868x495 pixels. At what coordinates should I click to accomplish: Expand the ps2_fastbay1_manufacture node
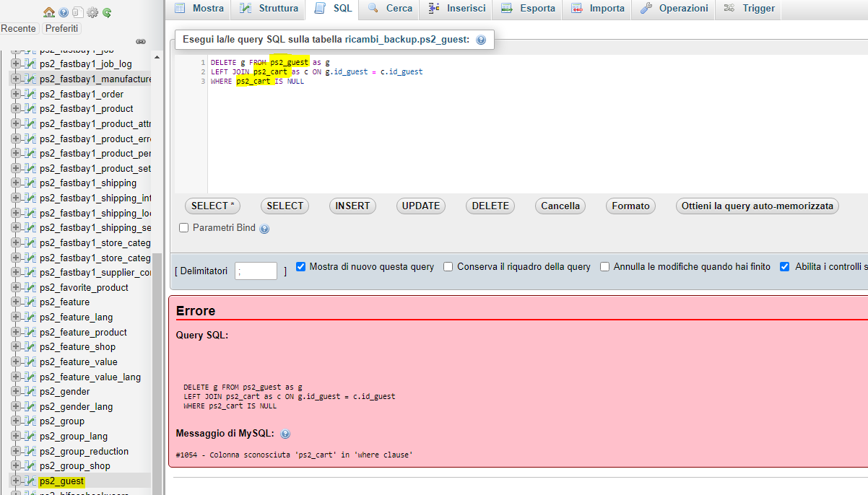point(16,79)
